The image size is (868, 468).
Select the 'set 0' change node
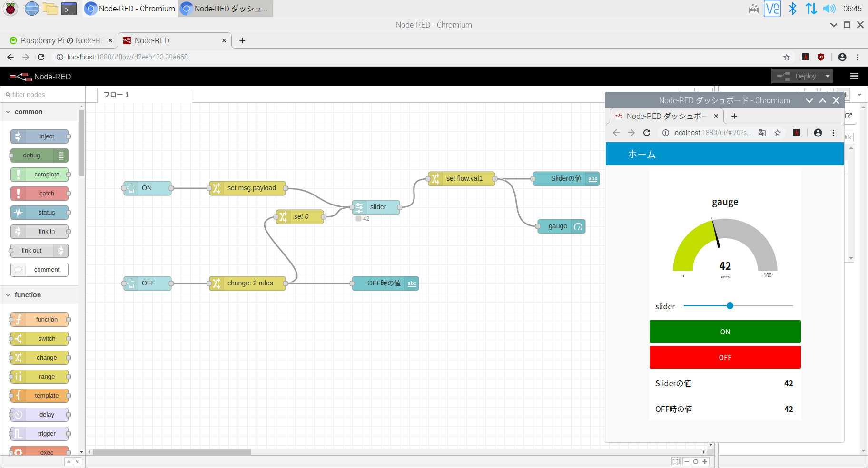[x=300, y=217]
